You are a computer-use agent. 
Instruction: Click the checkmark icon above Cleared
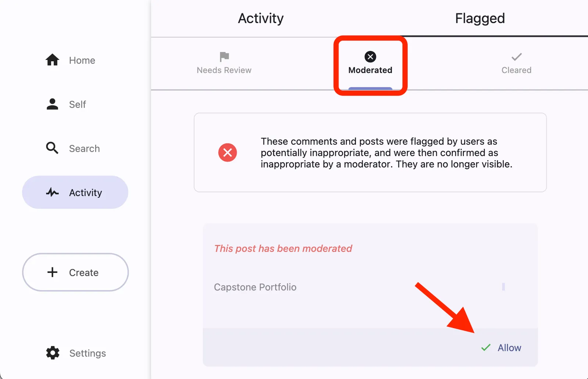tap(516, 57)
